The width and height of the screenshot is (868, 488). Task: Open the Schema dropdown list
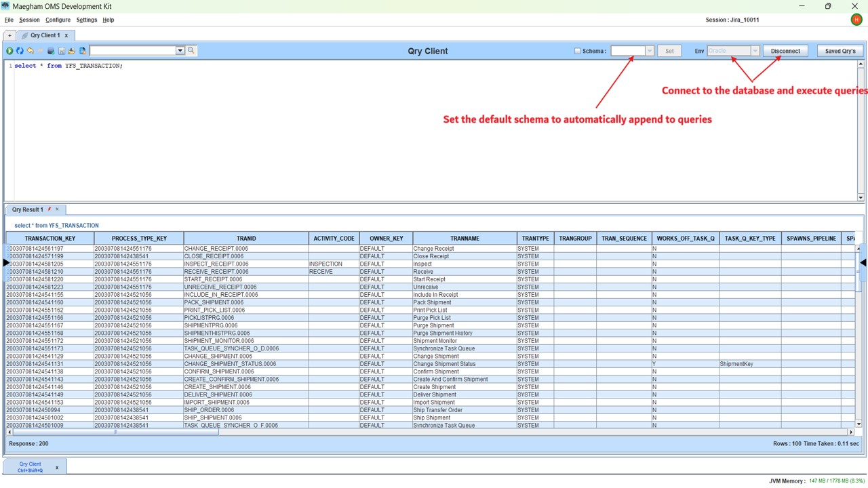(x=649, y=50)
